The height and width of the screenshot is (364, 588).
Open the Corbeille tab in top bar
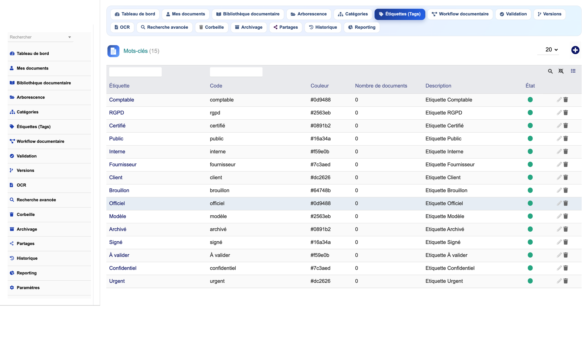click(212, 27)
